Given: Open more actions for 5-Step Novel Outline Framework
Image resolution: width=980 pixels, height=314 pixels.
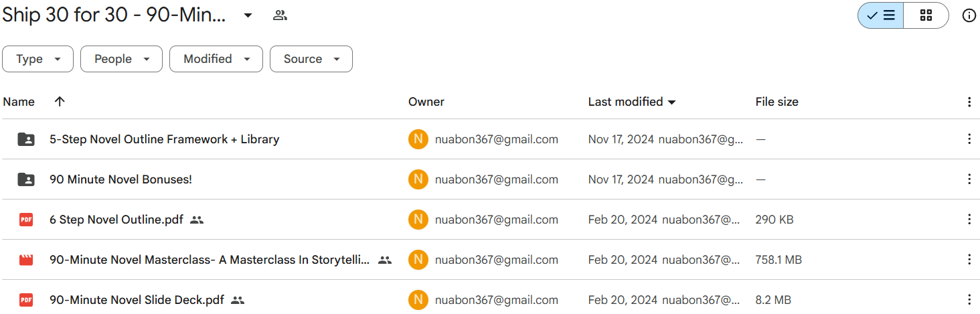Looking at the screenshot, I should click(x=969, y=139).
